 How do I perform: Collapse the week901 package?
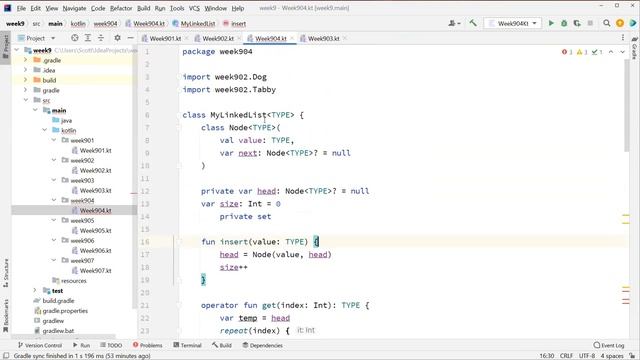tap(54, 140)
